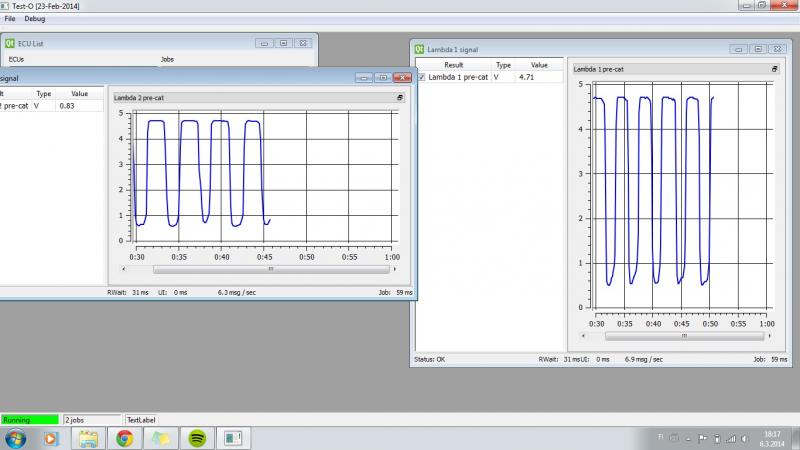The image size is (800, 450).
Task: Click the Type column header in Lambda 2 window
Action: point(44,93)
